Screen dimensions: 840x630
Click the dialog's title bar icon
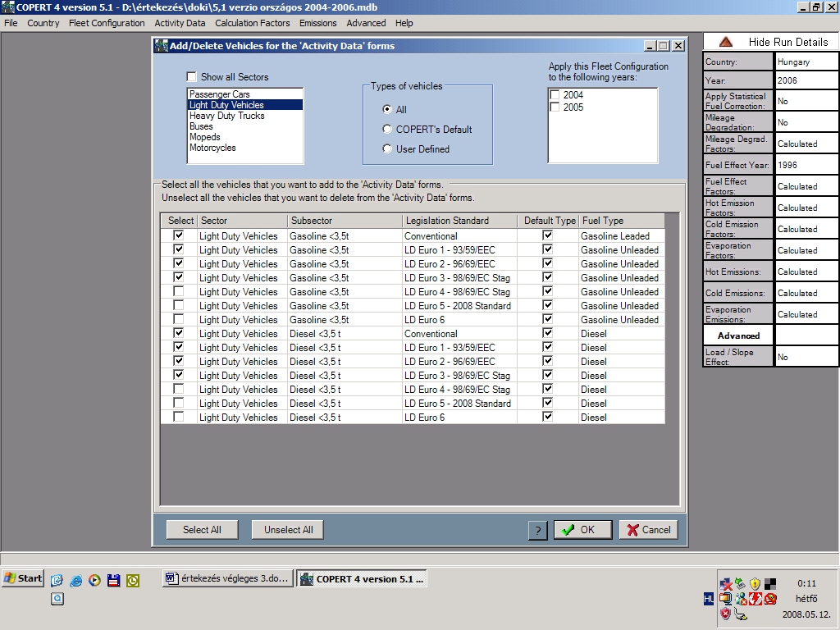tap(161, 46)
